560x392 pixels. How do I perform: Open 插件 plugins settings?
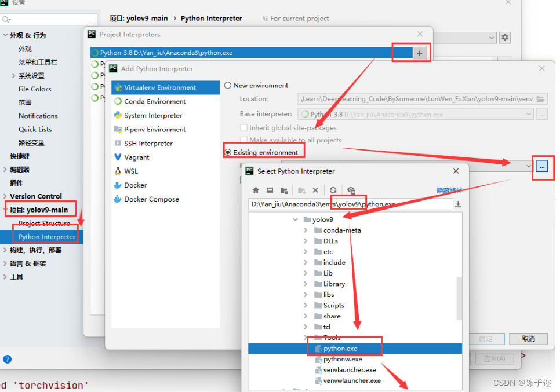[16, 183]
